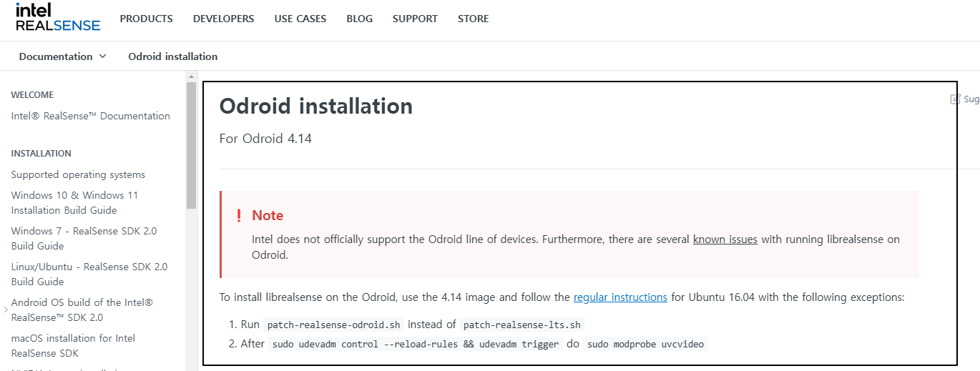Go to USE CASES page
The image size is (980, 371).
pyautogui.click(x=300, y=19)
